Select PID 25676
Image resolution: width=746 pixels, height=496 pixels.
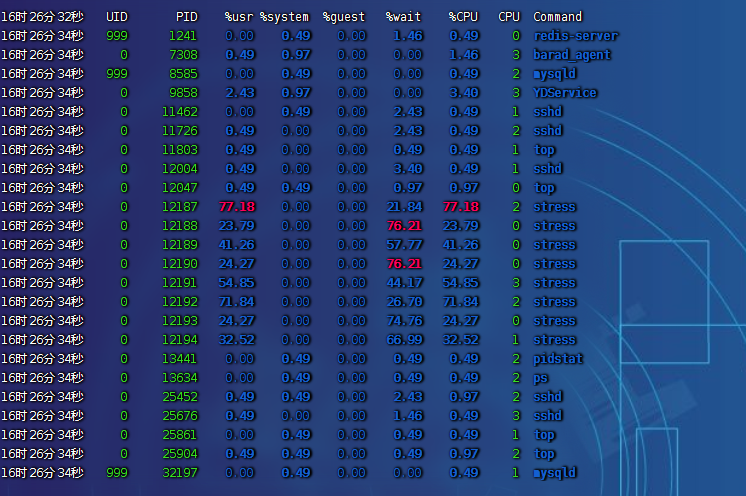pyautogui.click(x=179, y=416)
